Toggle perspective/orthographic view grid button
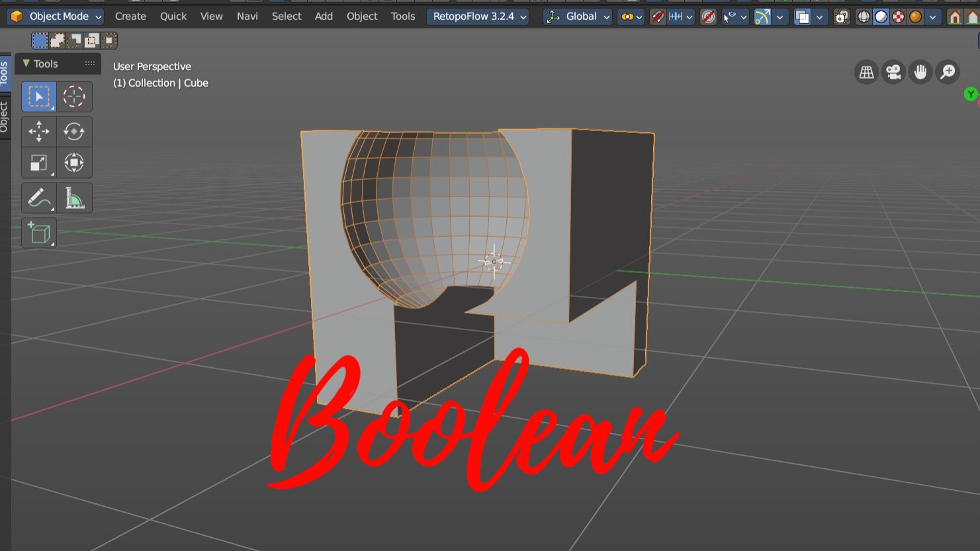Viewport: 980px width, 551px height. point(866,72)
